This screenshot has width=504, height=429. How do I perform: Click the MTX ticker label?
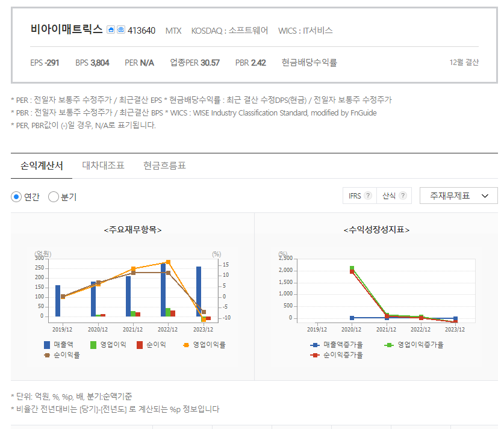173,31
